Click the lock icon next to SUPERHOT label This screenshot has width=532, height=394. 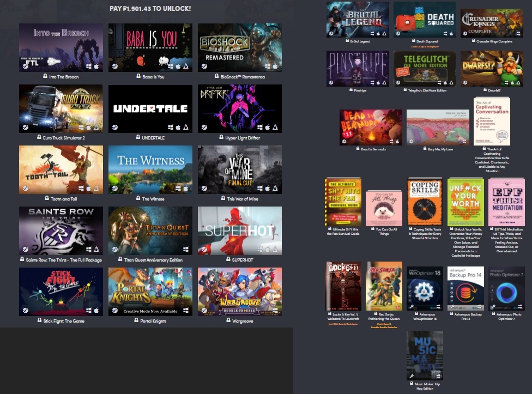click(228, 259)
